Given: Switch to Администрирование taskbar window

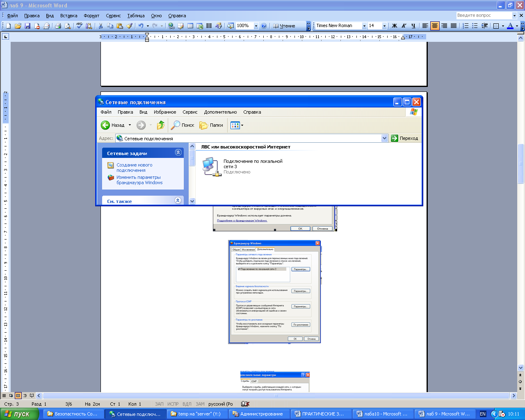Looking at the screenshot, I should [x=258, y=414].
